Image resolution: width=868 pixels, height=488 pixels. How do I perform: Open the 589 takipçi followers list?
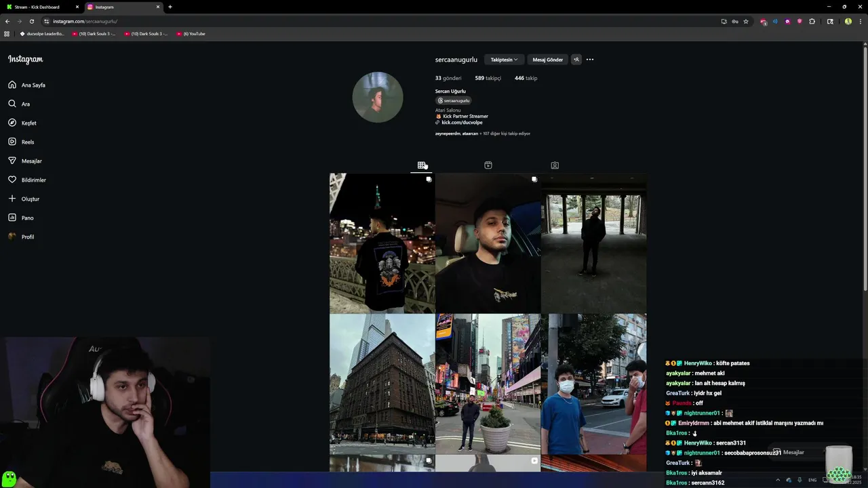pos(488,78)
